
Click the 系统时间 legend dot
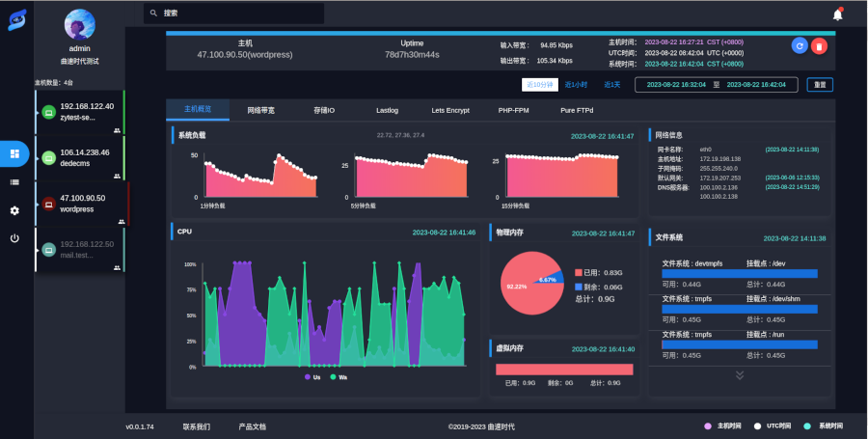807,425
